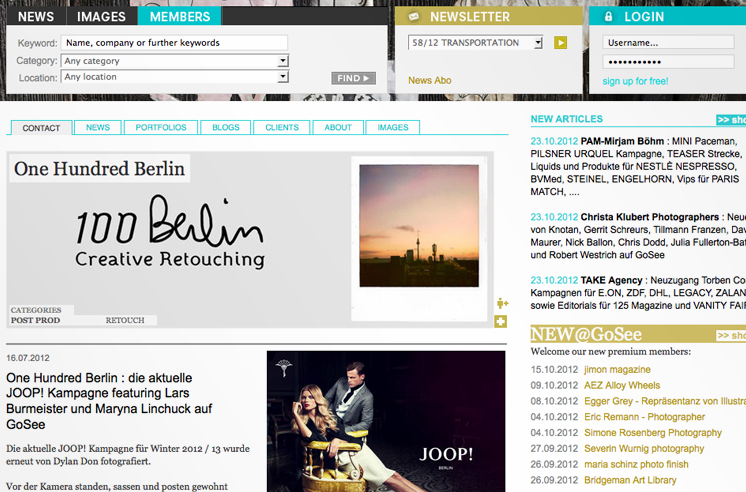Open the News section in top navigation
The height and width of the screenshot is (492, 746).
[36, 17]
